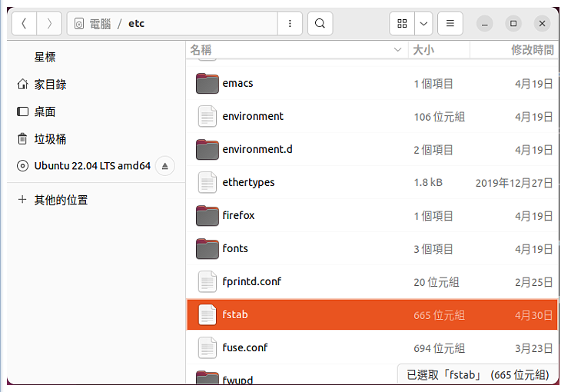Open the 家目錄 home sidebar entry
581x392 pixels.
(96, 84)
